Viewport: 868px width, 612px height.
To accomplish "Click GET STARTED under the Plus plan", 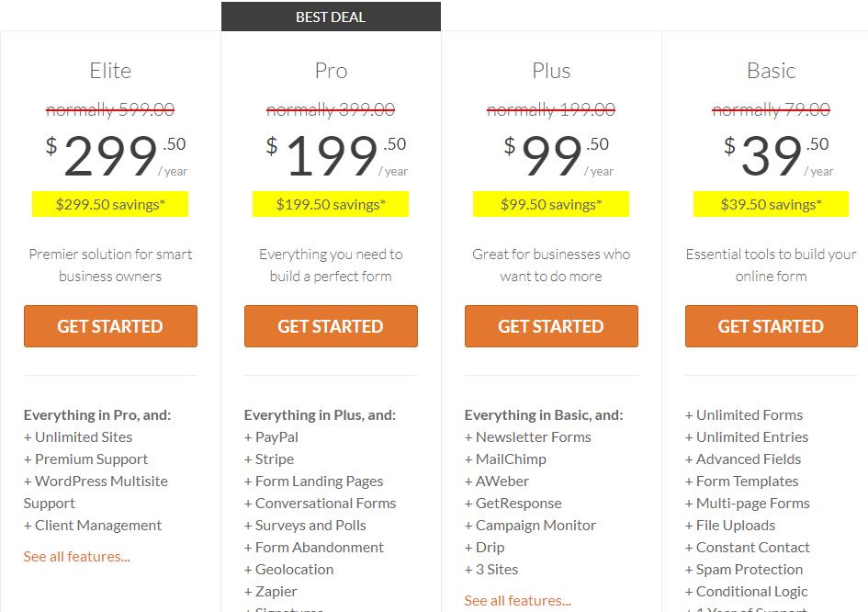I will coord(551,326).
